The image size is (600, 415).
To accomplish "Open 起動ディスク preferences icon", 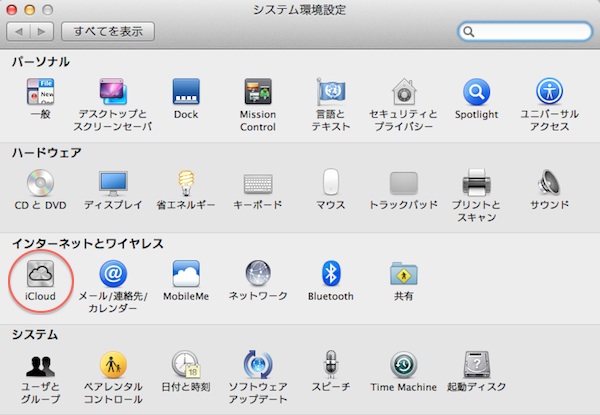I will (x=476, y=365).
